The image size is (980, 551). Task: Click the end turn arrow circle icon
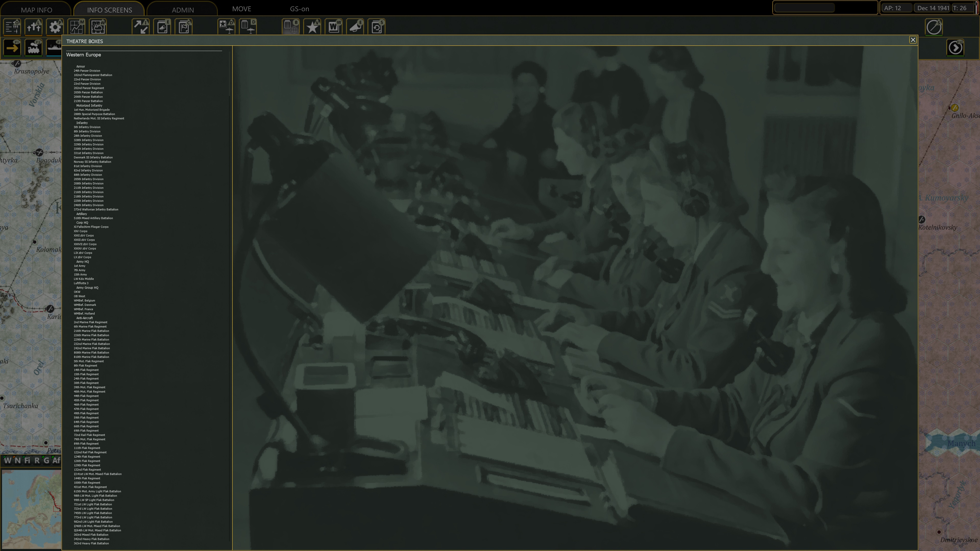955,47
